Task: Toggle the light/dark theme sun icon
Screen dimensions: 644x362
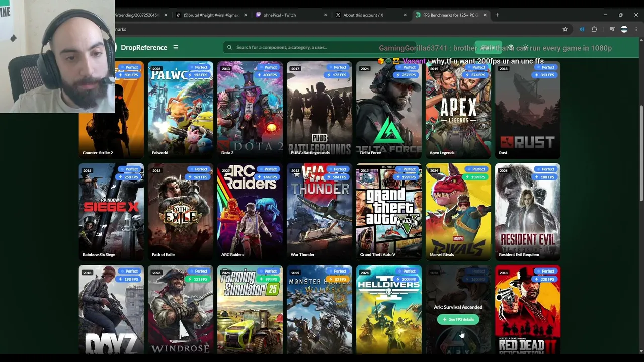Action: coord(526,47)
